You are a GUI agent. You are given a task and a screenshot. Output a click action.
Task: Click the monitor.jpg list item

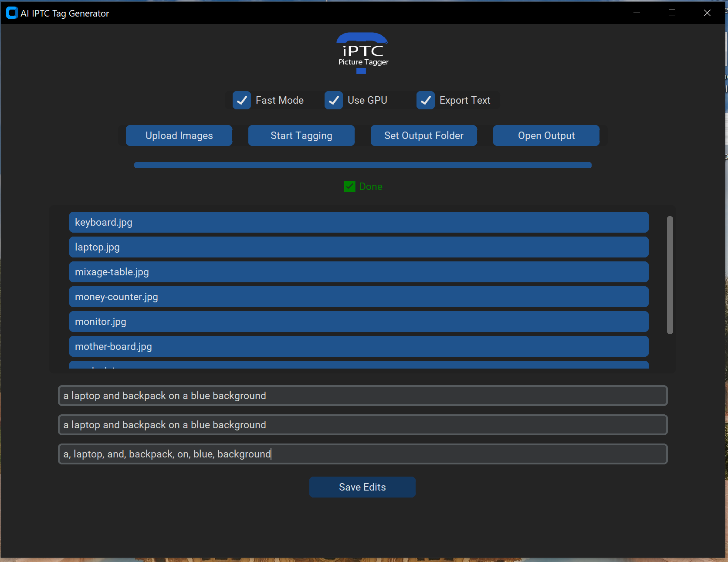(x=359, y=322)
